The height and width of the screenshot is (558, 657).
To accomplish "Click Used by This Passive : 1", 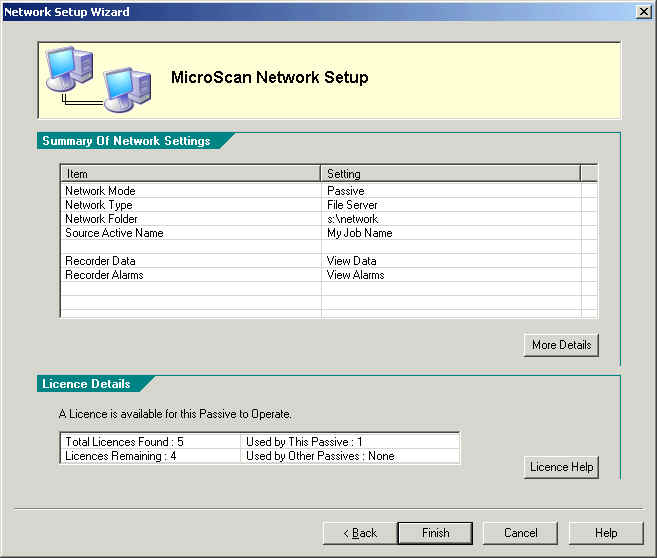I will point(304,442).
